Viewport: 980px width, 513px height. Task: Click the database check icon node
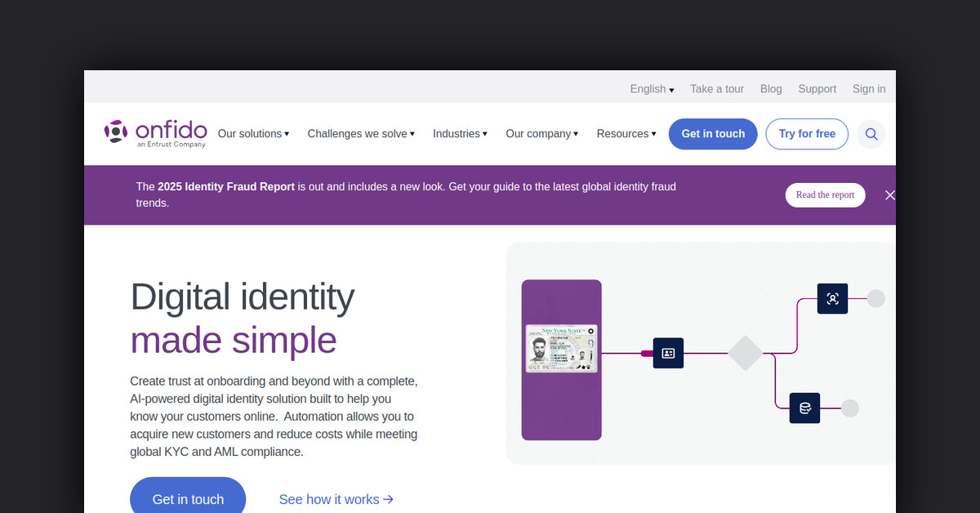(804, 408)
